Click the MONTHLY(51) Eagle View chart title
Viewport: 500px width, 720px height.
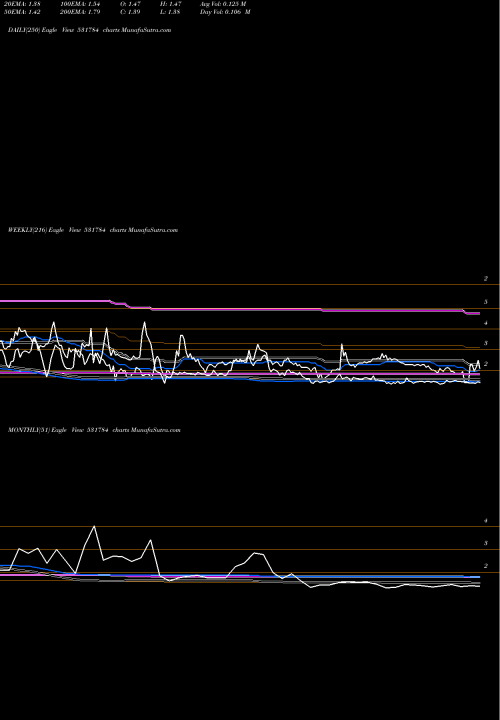[94, 430]
